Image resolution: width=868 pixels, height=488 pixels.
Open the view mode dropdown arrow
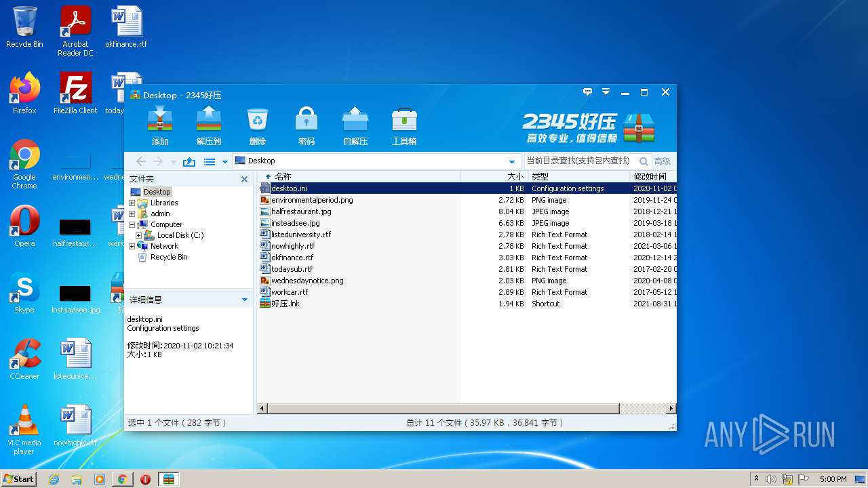[x=225, y=162]
